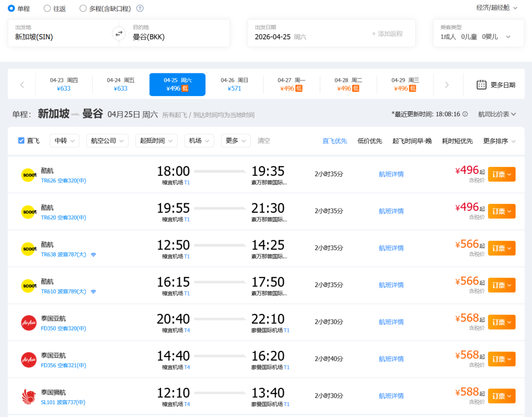Click the Scoot logo for flight TR626

click(x=29, y=175)
